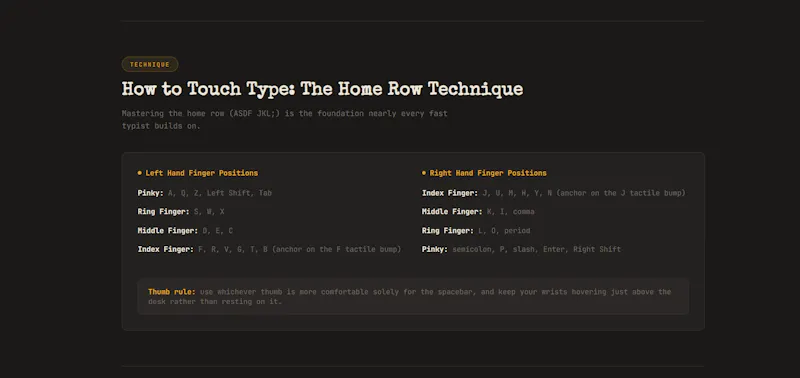Click the 'Ring Finger: L, O, period' row
Screen dimensions: 800x378
[x=476, y=231]
